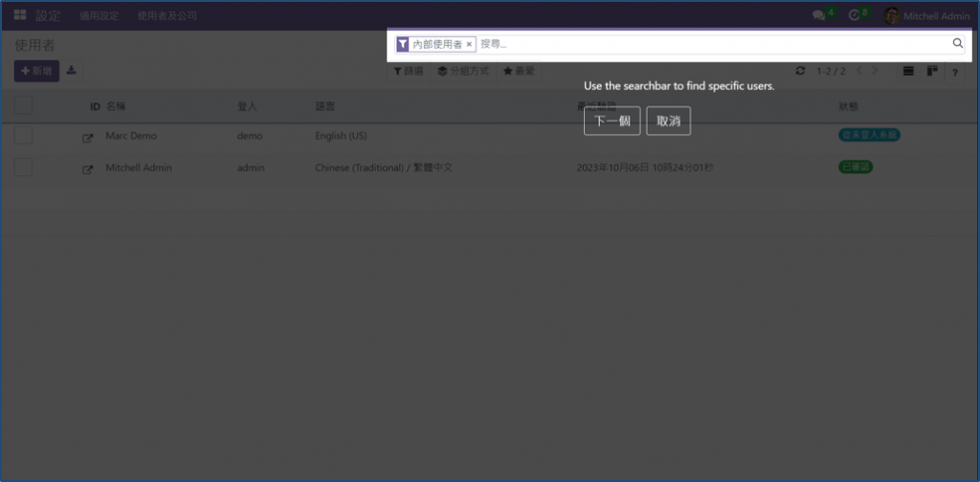The width and height of the screenshot is (980, 482).
Task: Toggle the select-all header checkbox
Action: point(23,105)
